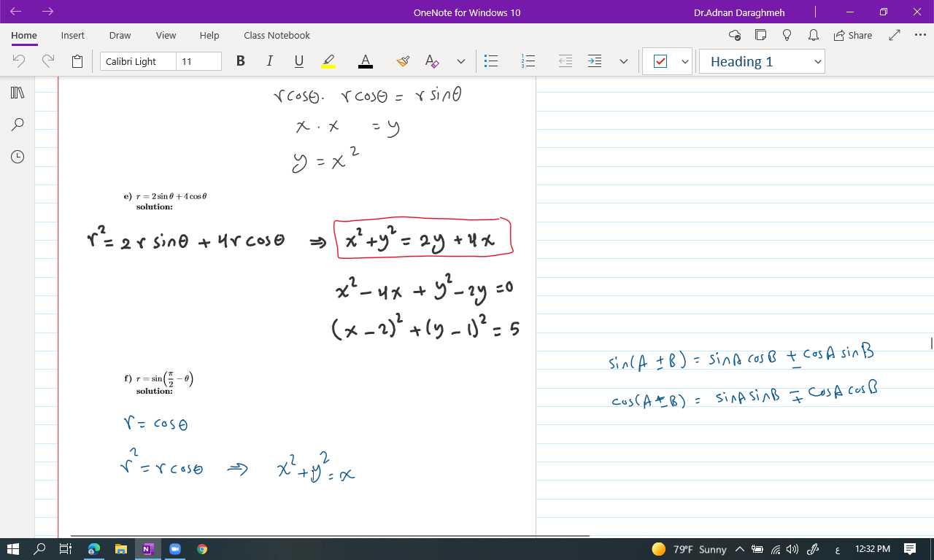Expand more paragraph formatting options chevron
The height and width of the screenshot is (560, 934).
click(x=623, y=62)
